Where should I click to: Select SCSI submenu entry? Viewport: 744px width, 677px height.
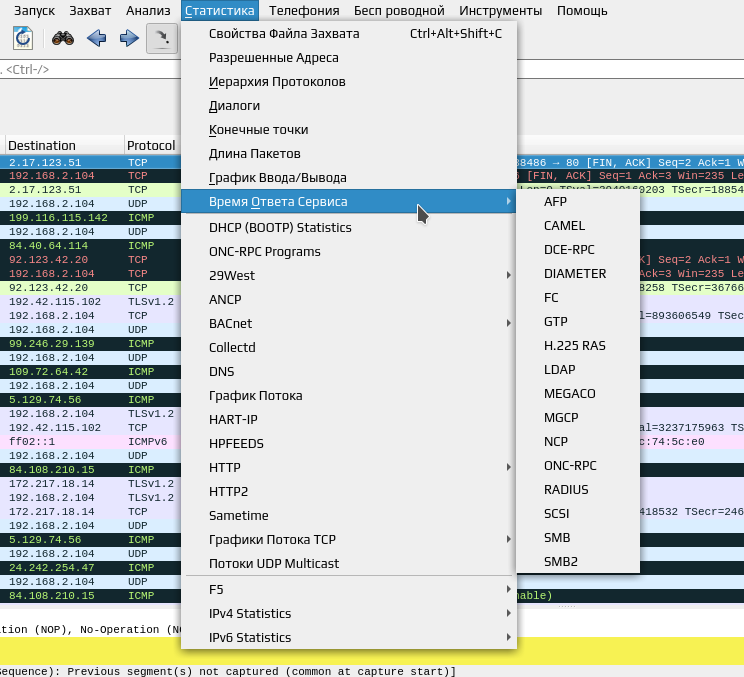(578, 513)
